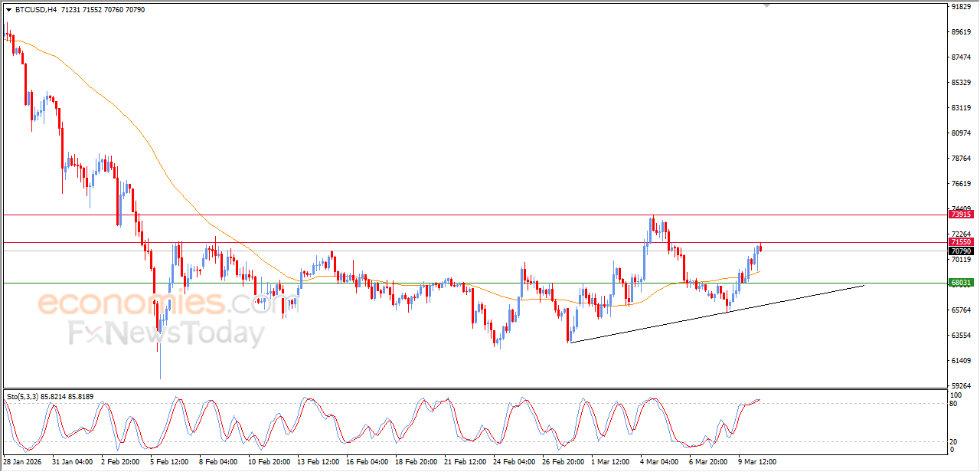Click the 59264 label on price axis
Image resolution: width=980 pixels, height=472 pixels.
click(961, 385)
